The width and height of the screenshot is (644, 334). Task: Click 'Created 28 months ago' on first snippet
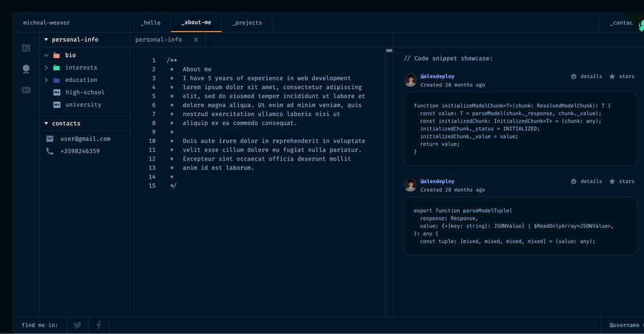point(452,85)
